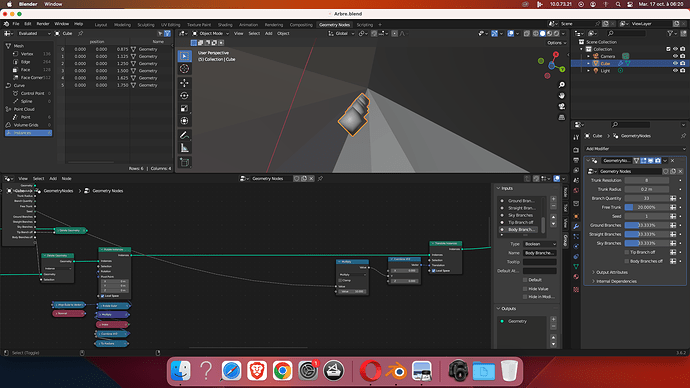Image resolution: width=690 pixels, height=388 pixels.
Task: Open the Evaluated spreadsheet mode dropdown
Action: tap(34, 33)
